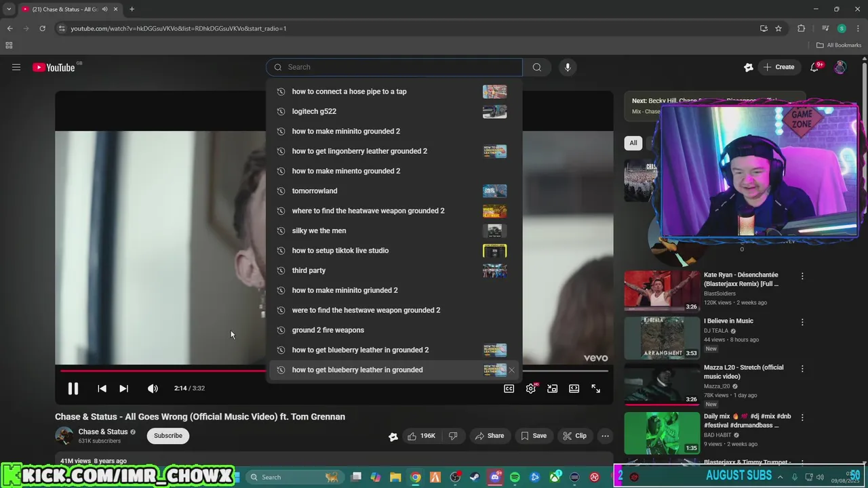Image resolution: width=868 pixels, height=488 pixels.
Task: Enter fullscreen mode on the player
Action: click(595, 388)
